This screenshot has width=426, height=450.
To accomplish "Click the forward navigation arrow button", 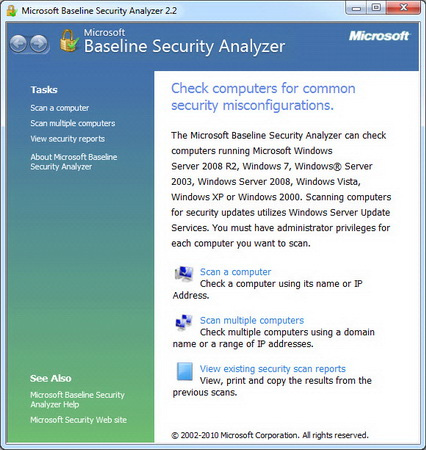I will [39, 44].
